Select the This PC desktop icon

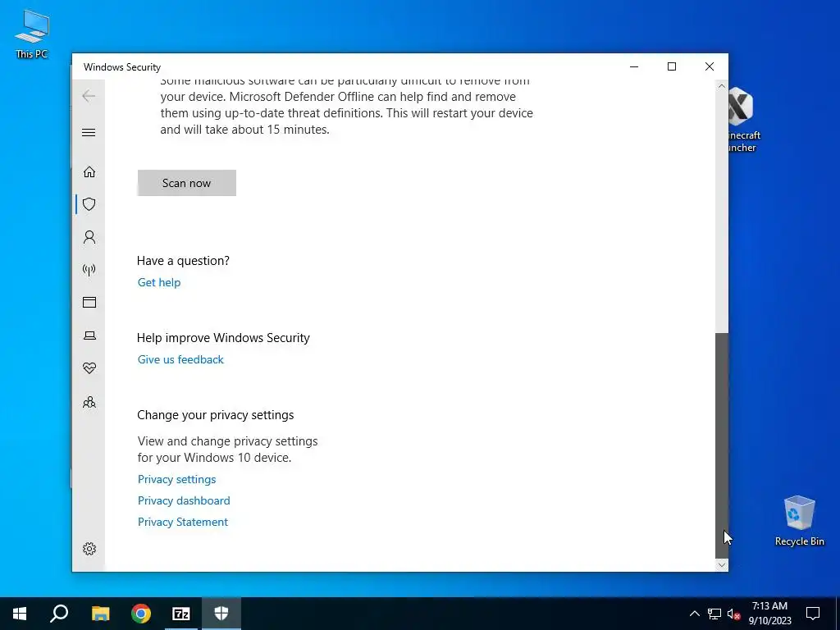(x=32, y=33)
